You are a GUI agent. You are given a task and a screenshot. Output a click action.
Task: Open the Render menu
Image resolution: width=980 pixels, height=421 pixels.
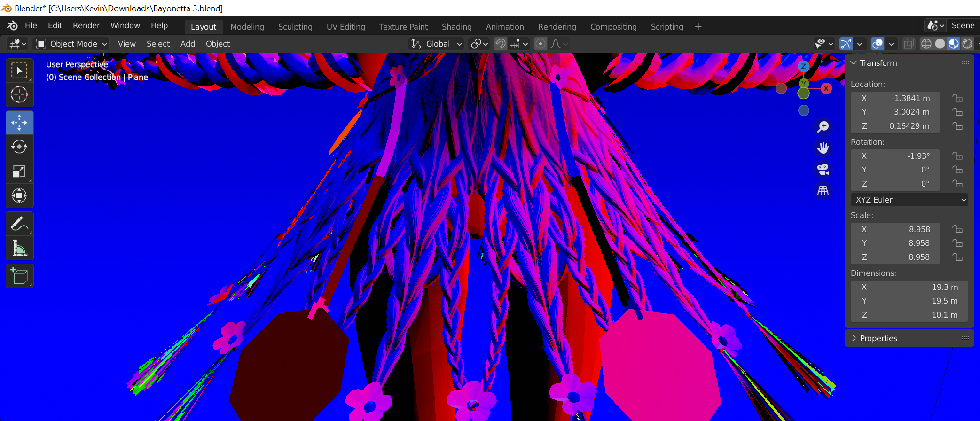click(x=86, y=25)
